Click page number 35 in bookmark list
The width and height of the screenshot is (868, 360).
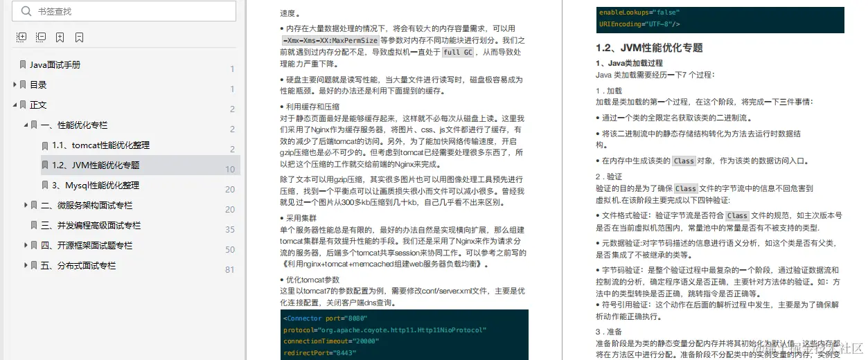[230, 230]
